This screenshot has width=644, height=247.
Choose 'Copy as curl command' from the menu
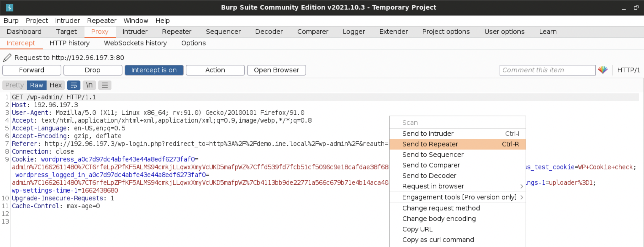438,239
